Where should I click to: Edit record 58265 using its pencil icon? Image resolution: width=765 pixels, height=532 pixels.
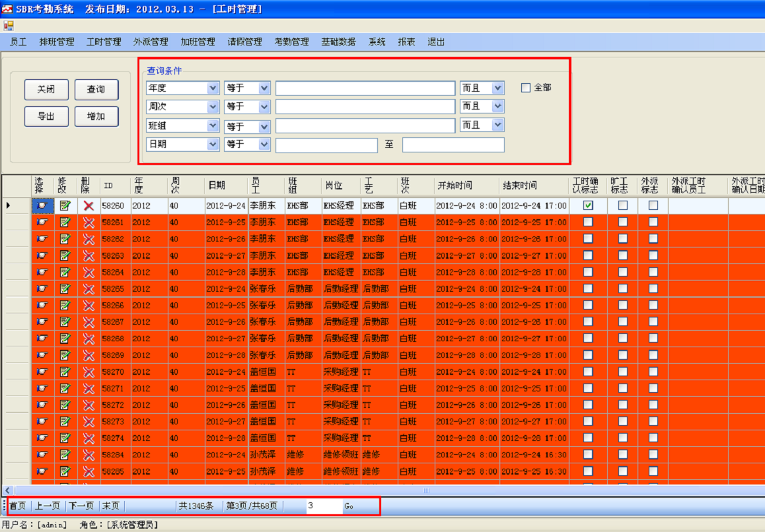[x=65, y=288]
